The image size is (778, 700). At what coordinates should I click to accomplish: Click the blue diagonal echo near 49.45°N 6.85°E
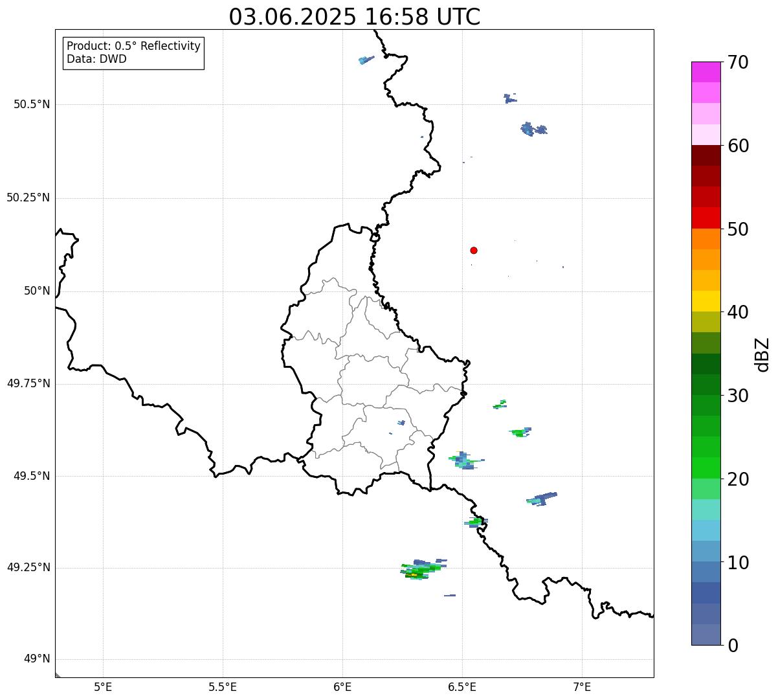tap(542, 499)
